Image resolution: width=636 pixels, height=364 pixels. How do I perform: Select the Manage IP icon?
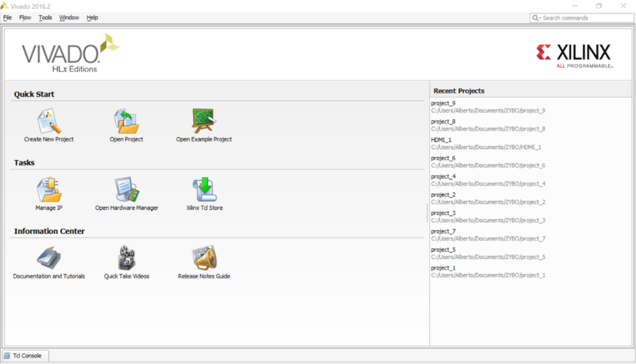49,191
